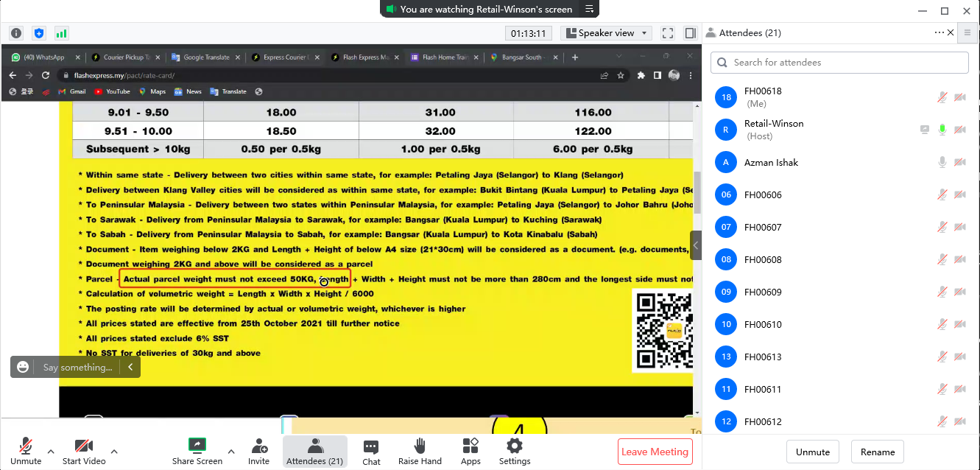Collapse the Say something chat box arrow
Image resolution: width=980 pixels, height=470 pixels.
tap(130, 367)
